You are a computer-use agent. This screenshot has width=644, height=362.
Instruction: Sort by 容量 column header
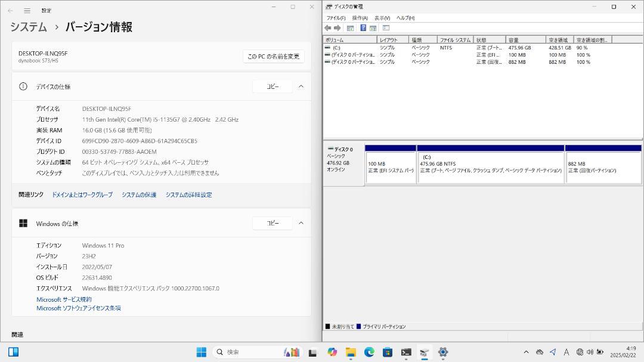point(526,40)
